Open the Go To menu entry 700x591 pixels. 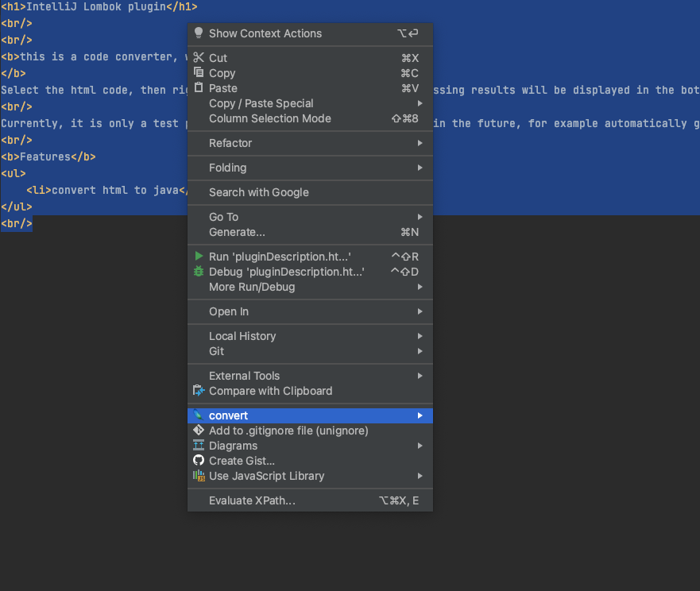pyautogui.click(x=310, y=217)
